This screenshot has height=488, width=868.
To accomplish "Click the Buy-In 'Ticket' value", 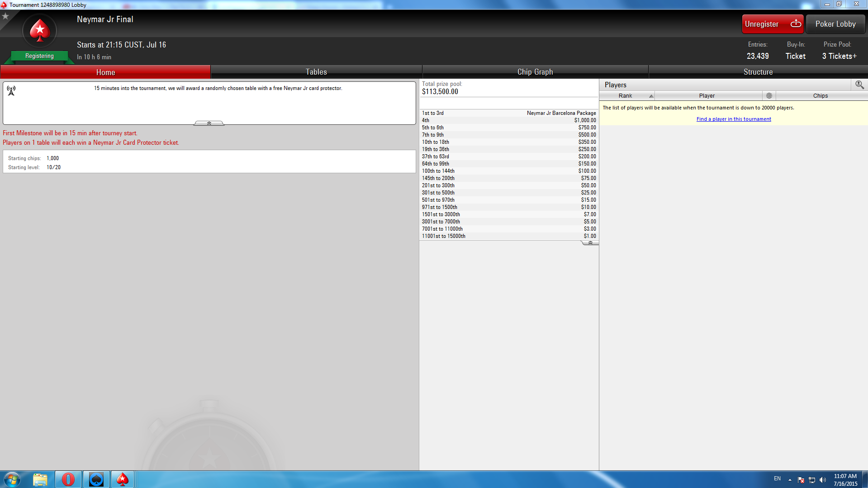I will pyautogui.click(x=796, y=56).
